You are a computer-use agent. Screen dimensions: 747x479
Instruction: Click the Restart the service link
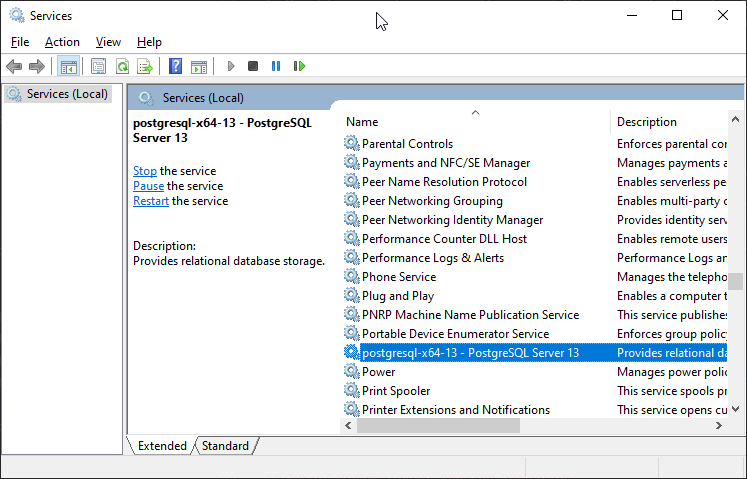coord(151,201)
